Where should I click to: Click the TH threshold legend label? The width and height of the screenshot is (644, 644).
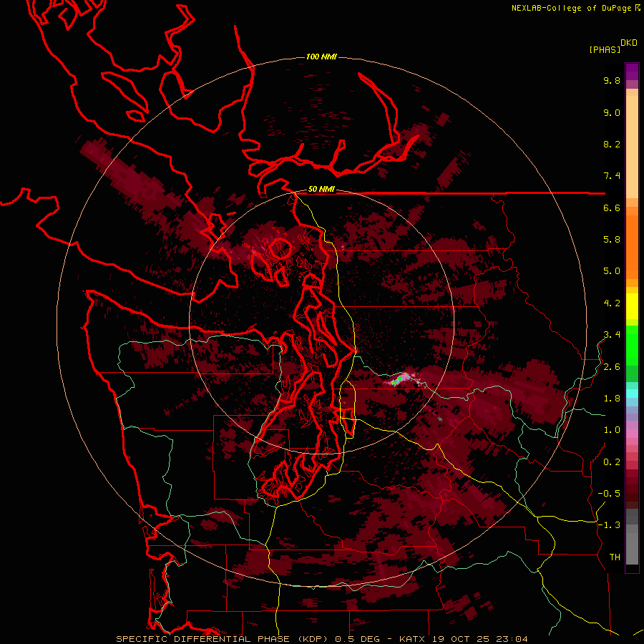615,557
